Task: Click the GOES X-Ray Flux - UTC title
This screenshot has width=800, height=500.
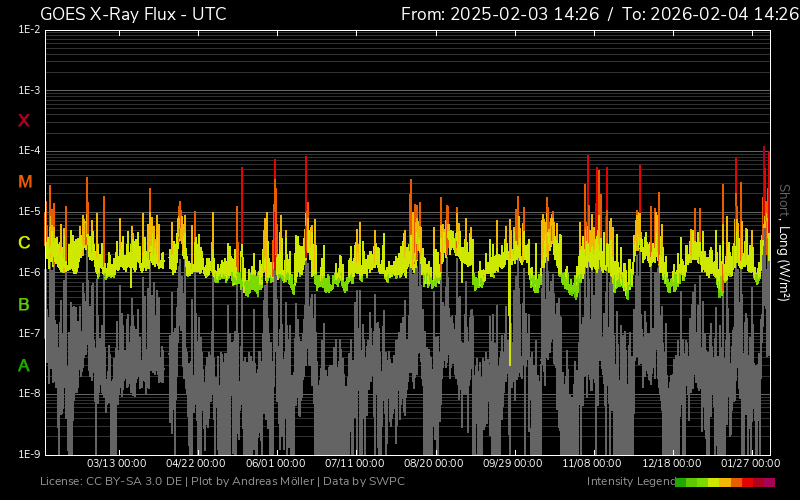Action: click(x=133, y=14)
